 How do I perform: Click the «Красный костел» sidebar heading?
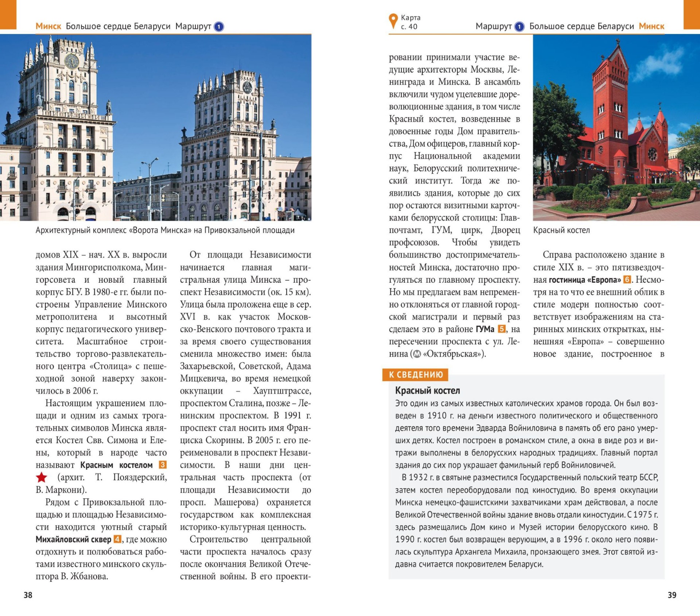tap(427, 391)
